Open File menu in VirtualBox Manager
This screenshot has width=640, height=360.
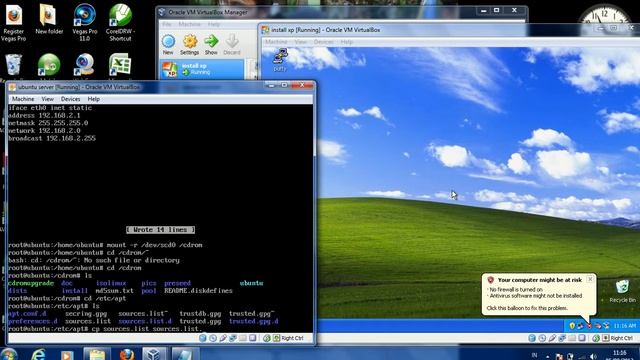click(x=167, y=24)
